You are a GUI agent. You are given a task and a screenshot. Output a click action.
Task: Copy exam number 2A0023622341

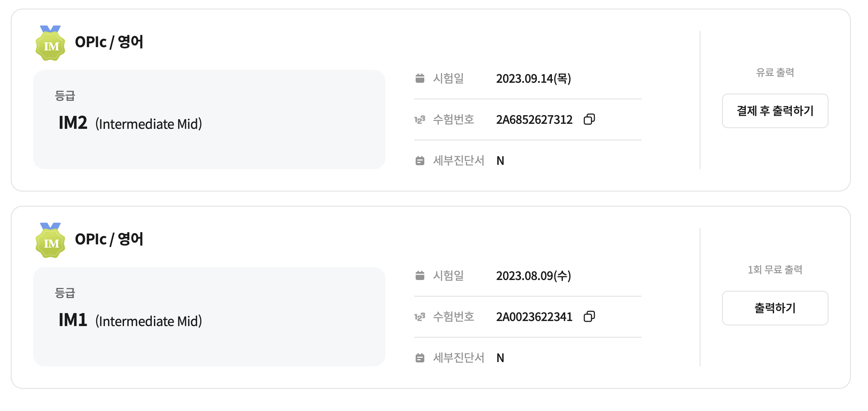pyautogui.click(x=589, y=316)
